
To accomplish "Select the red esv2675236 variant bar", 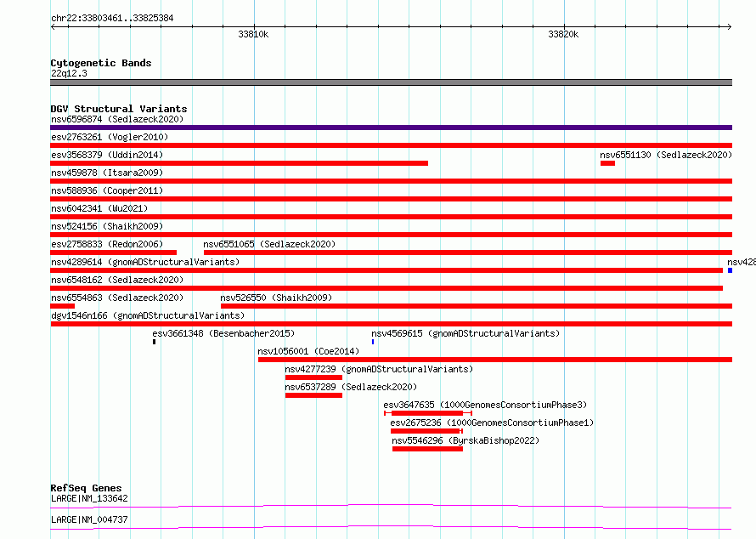I will point(426,431).
